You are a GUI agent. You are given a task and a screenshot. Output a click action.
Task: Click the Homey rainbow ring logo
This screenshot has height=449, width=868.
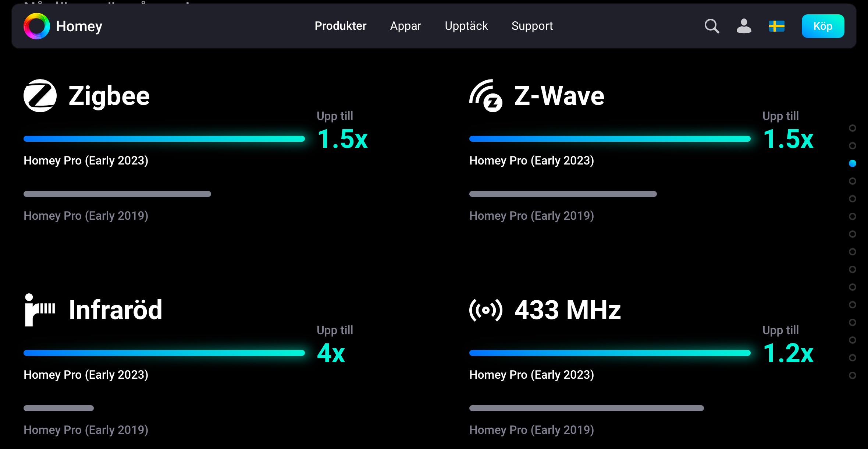(x=37, y=26)
